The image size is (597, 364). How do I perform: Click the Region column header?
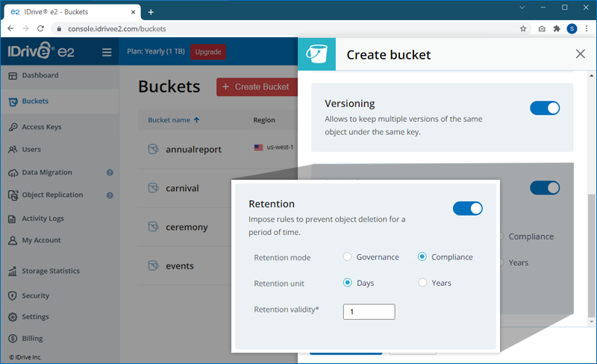coord(264,120)
